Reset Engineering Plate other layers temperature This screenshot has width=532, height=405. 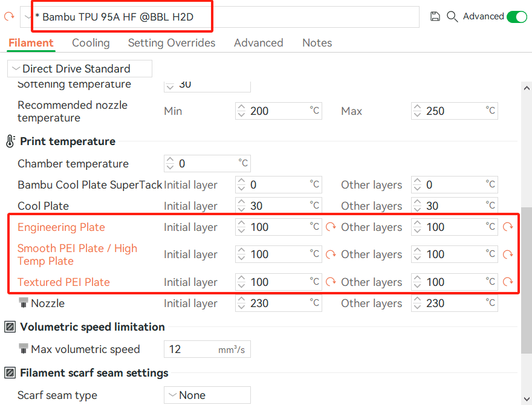pyautogui.click(x=508, y=227)
